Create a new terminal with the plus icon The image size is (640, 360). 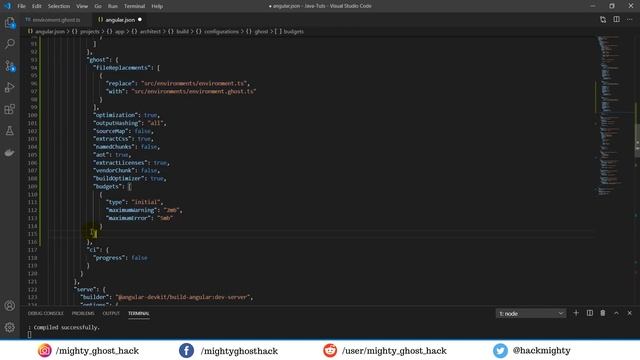click(576, 313)
